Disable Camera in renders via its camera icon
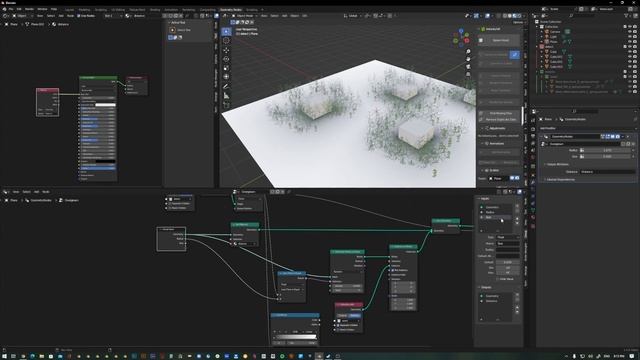 [635, 31]
